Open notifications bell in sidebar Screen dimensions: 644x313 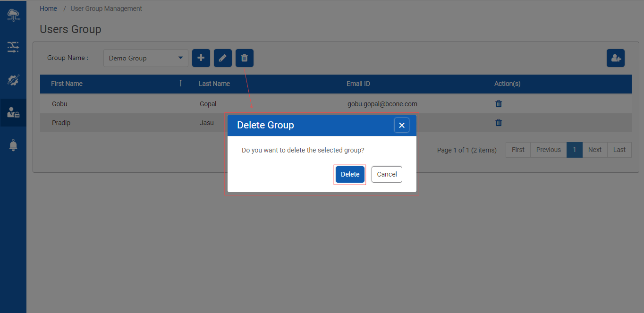[13, 145]
